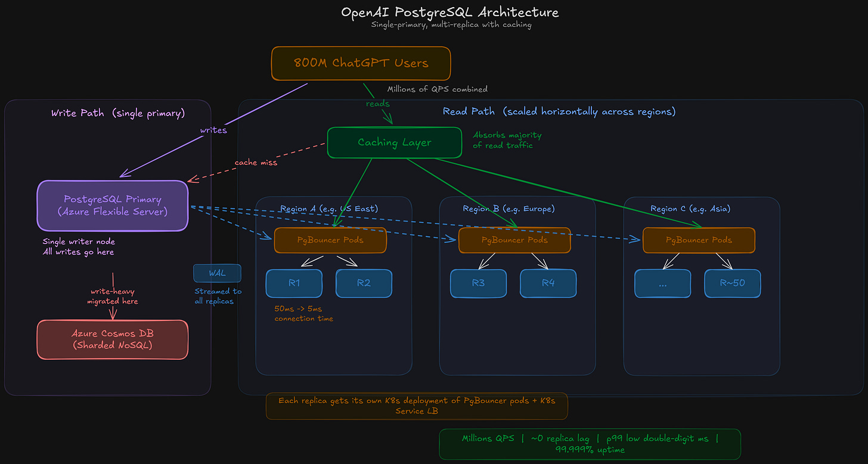The width and height of the screenshot is (868, 464).
Task: Click the Caching Layer box
Action: click(x=394, y=142)
